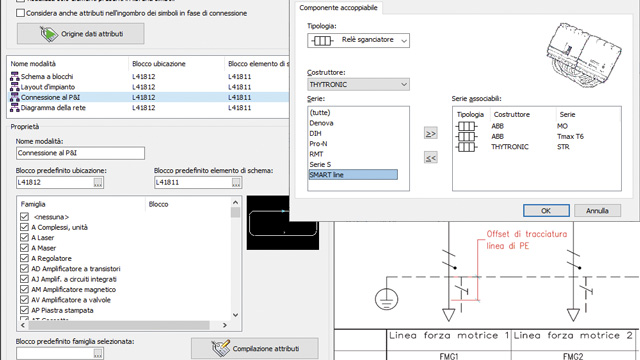Click the Compilazione attributi button
Screen dimensions: 640x360
255,349
